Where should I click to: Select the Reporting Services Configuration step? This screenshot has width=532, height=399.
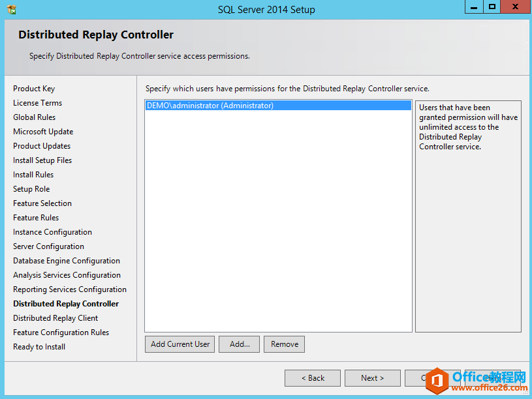(70, 289)
